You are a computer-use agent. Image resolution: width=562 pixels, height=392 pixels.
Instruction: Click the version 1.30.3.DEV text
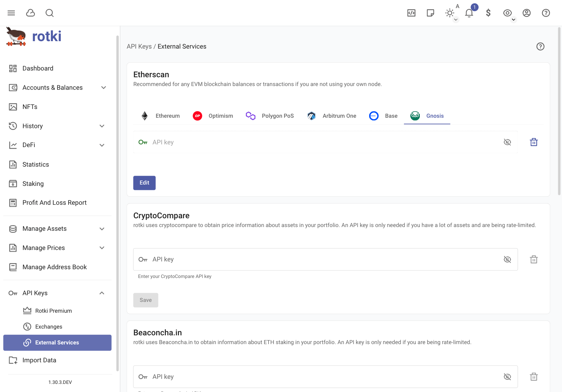pyautogui.click(x=60, y=382)
